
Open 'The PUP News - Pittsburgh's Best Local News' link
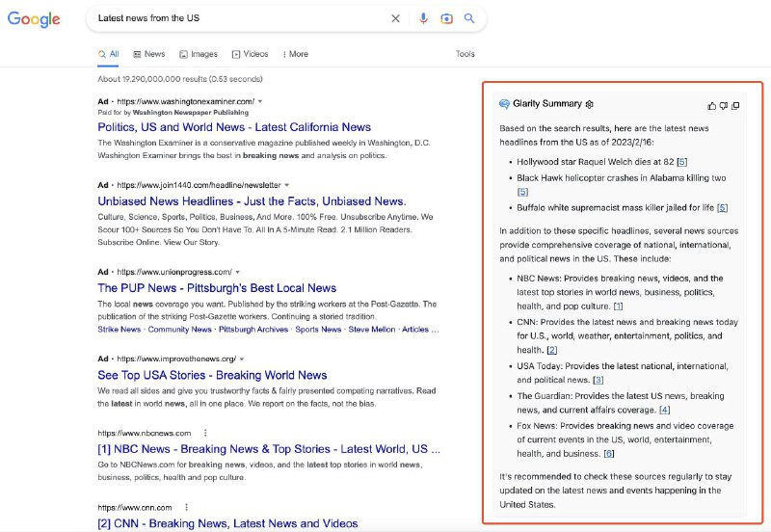click(x=217, y=287)
